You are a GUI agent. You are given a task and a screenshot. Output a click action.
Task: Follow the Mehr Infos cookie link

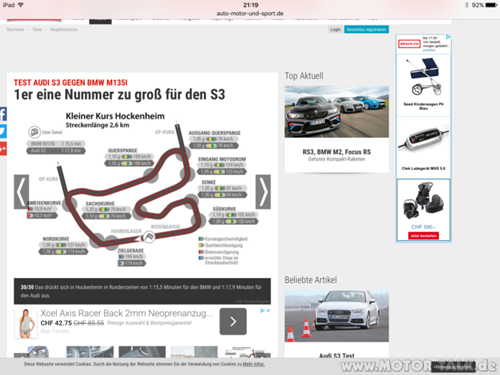[x=254, y=364]
